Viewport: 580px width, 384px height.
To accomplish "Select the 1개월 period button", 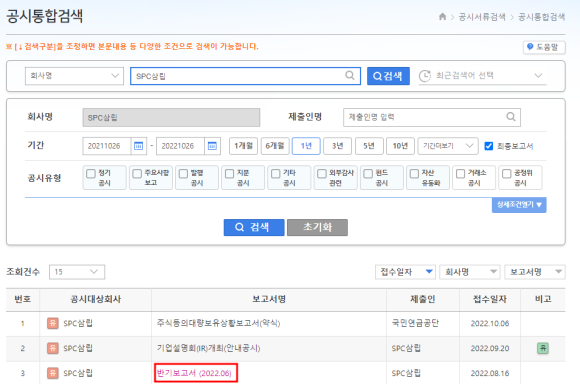I will pyautogui.click(x=243, y=146).
